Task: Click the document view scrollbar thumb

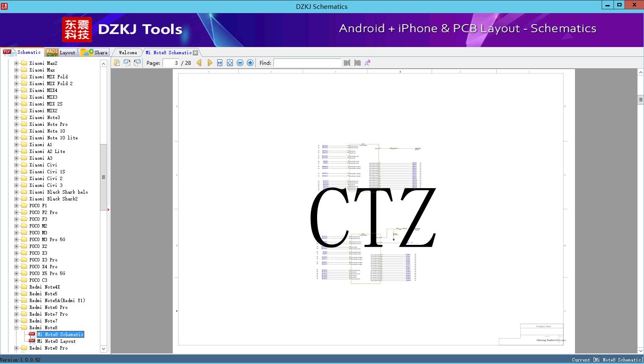Action: click(x=641, y=100)
